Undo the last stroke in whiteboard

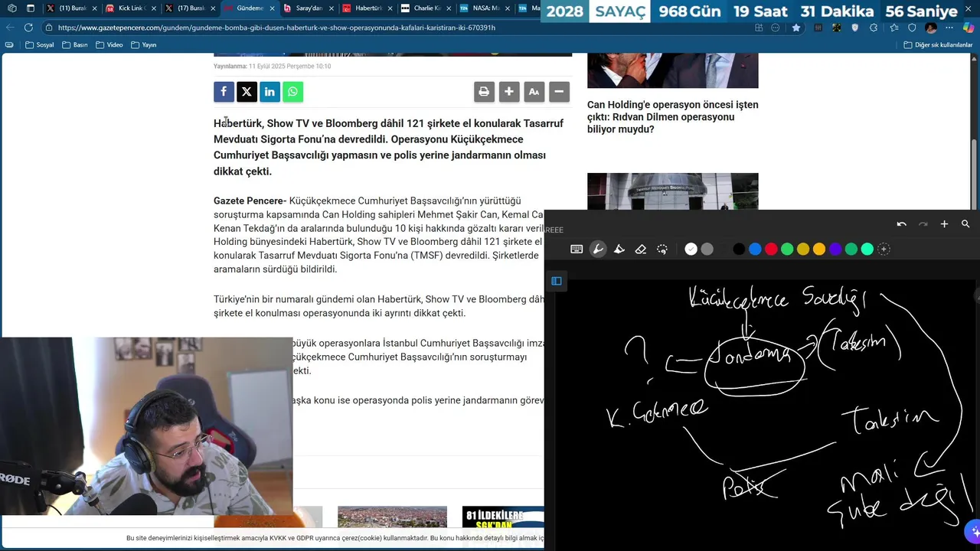coord(902,224)
